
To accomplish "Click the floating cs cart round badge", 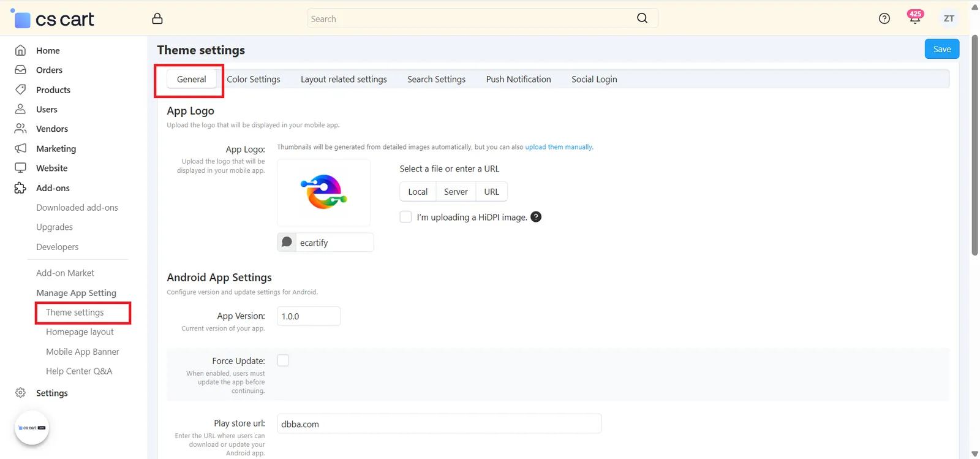I will tap(32, 428).
